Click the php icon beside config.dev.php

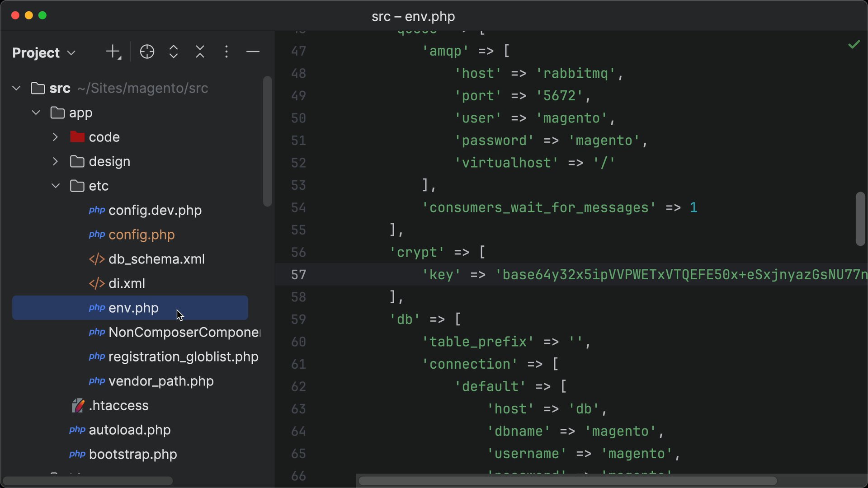(x=97, y=210)
